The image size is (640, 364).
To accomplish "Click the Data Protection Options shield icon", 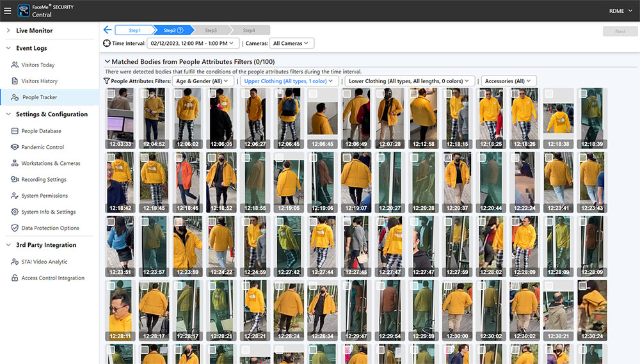I will coord(15,228).
